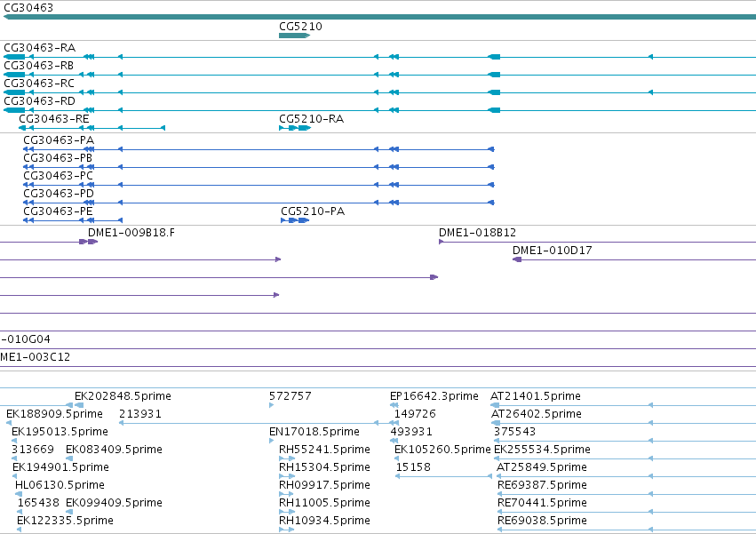Click the DME1-009B18.F clone label
The width and height of the screenshot is (756, 534).
point(131,233)
